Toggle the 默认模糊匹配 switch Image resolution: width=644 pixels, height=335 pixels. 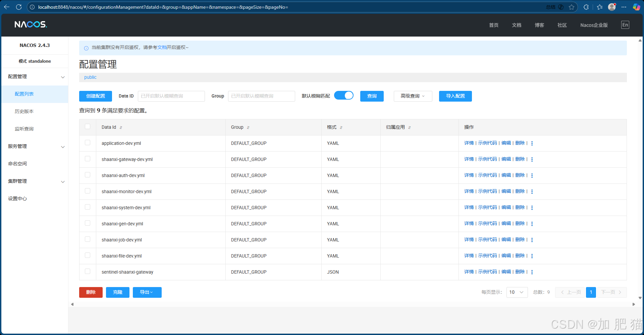tap(344, 96)
